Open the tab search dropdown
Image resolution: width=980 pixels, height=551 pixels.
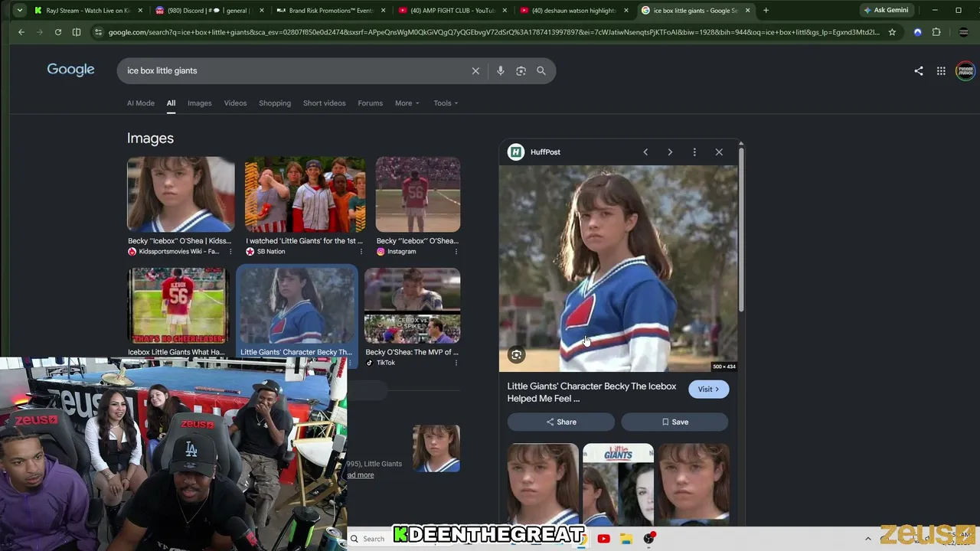click(x=19, y=10)
